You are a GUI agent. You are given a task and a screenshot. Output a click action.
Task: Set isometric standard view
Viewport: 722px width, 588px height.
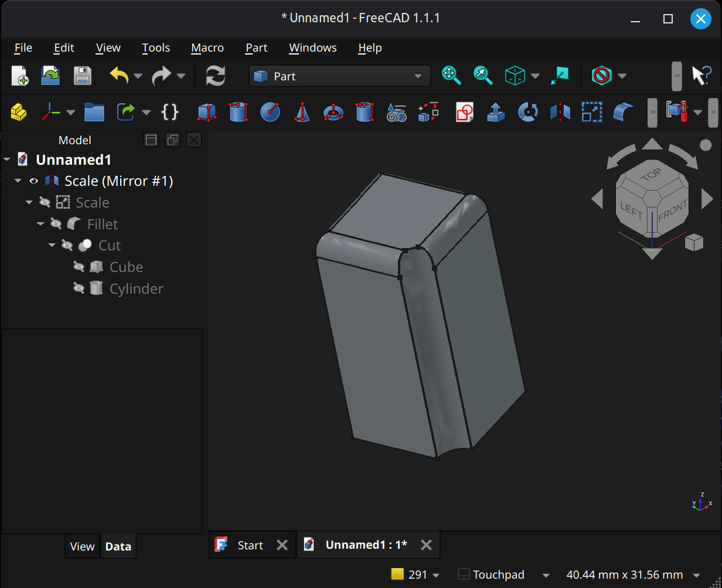pyautogui.click(x=515, y=76)
